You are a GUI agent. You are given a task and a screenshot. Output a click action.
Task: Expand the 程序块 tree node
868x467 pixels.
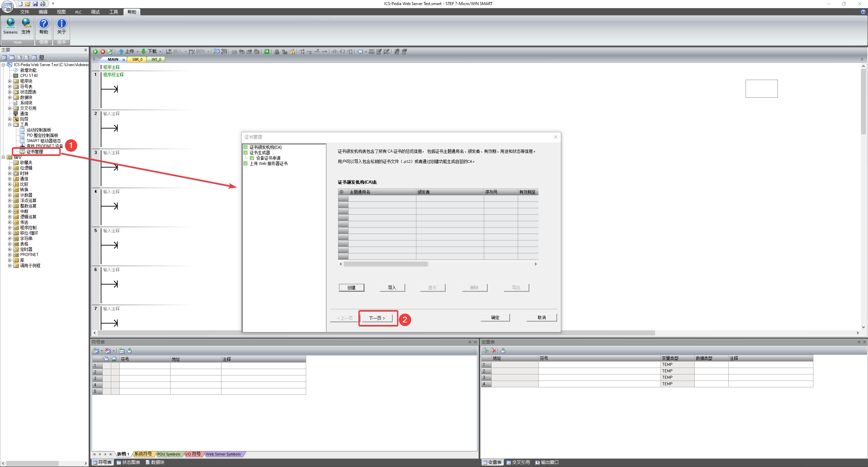(10, 81)
